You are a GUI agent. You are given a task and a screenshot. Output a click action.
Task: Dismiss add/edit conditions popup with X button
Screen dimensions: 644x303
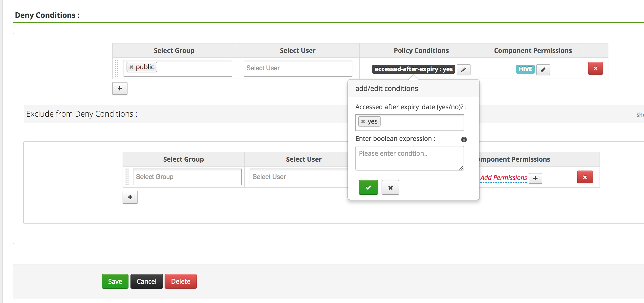click(390, 187)
